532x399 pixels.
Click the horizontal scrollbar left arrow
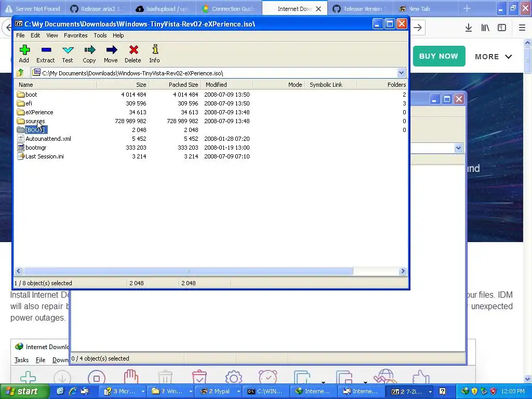[x=19, y=271]
